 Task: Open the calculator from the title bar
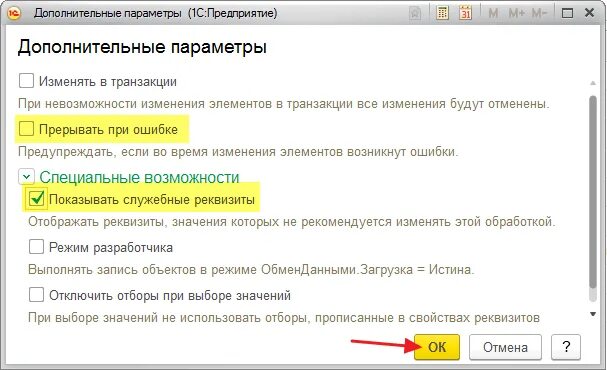[x=442, y=13]
